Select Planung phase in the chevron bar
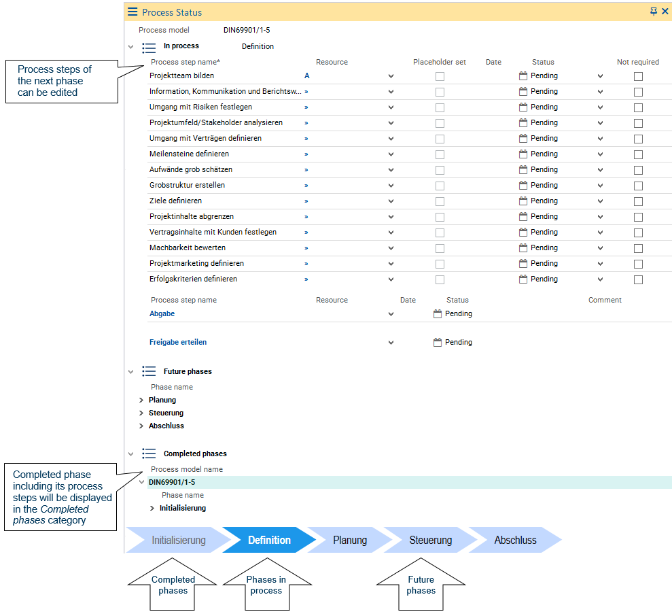The width and height of the screenshot is (672, 616). [x=350, y=540]
